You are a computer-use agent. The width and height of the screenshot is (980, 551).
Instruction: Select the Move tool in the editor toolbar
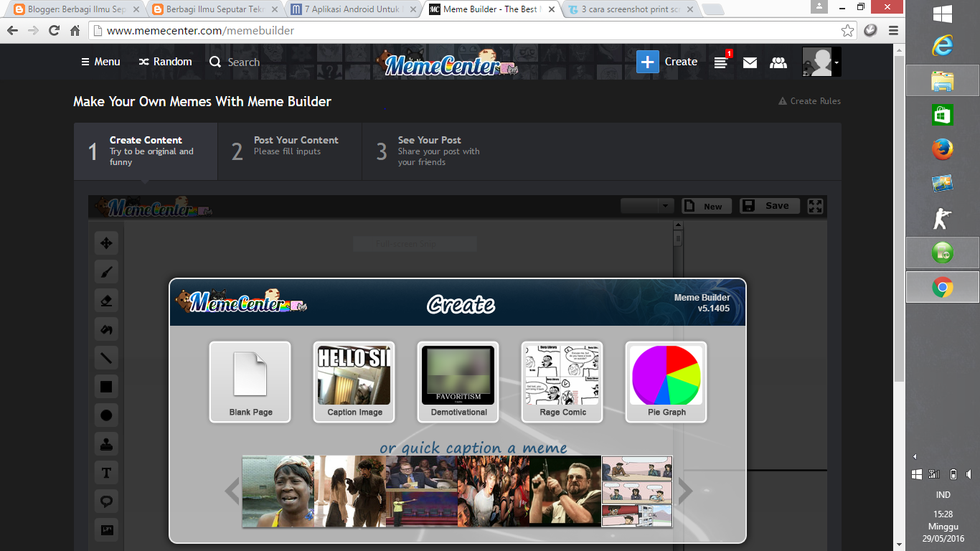[x=106, y=243]
